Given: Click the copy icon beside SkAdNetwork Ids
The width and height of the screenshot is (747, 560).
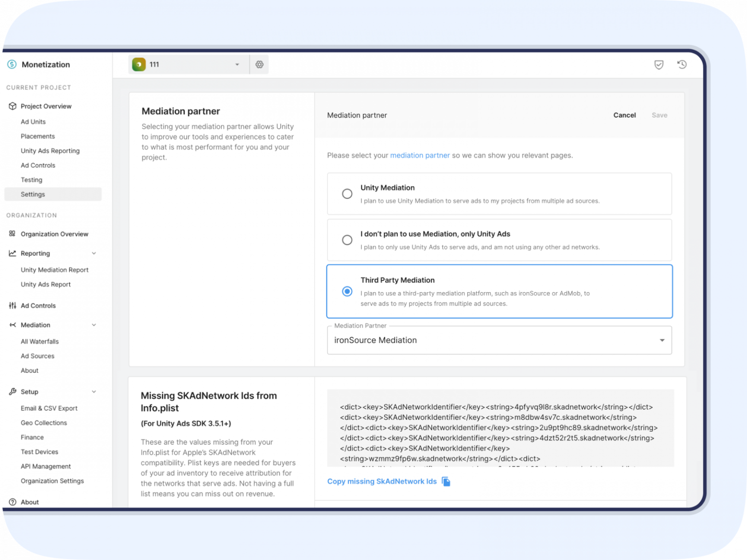Looking at the screenshot, I should pos(446,481).
